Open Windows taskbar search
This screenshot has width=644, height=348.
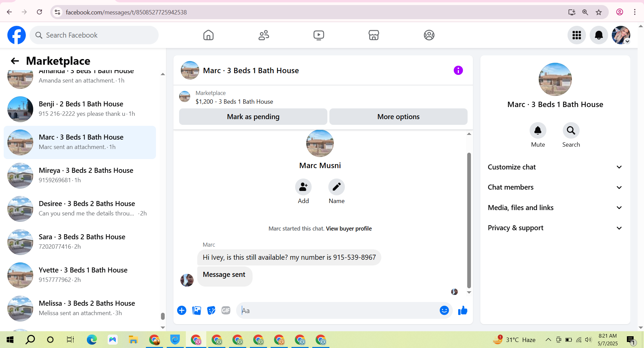click(30, 340)
